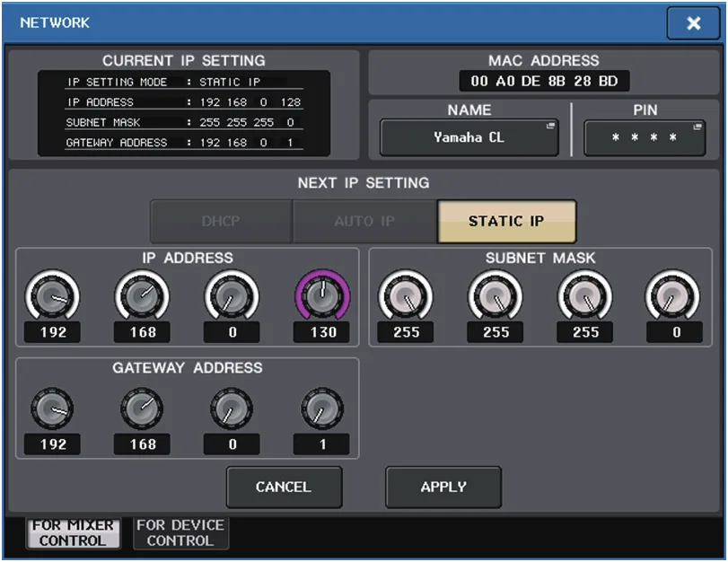Select IP ADDRESS knob above value 192
This screenshot has width=728, height=562.
[x=52, y=296]
